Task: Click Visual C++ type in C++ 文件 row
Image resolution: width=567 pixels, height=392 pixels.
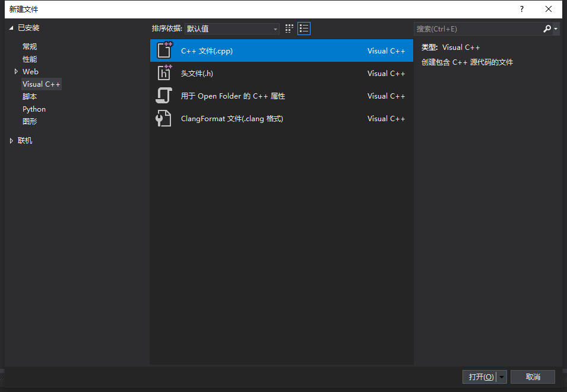Action: point(386,50)
